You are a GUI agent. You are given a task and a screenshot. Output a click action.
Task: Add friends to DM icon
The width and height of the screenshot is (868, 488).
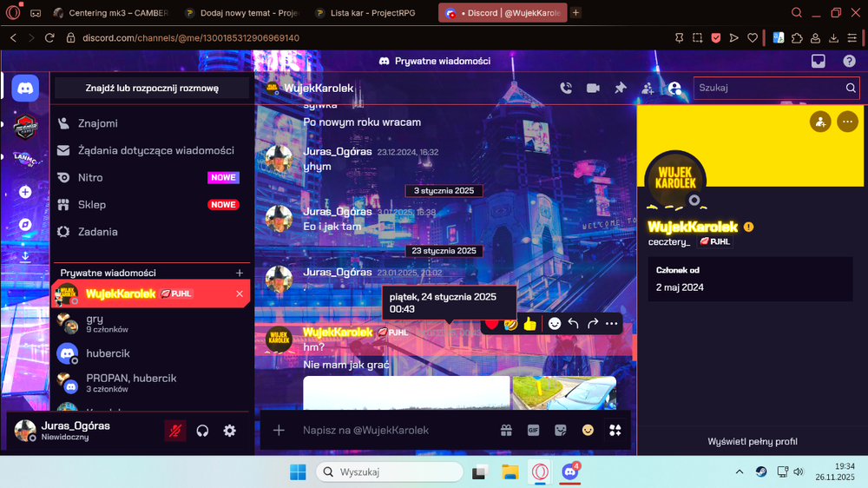[x=648, y=88]
